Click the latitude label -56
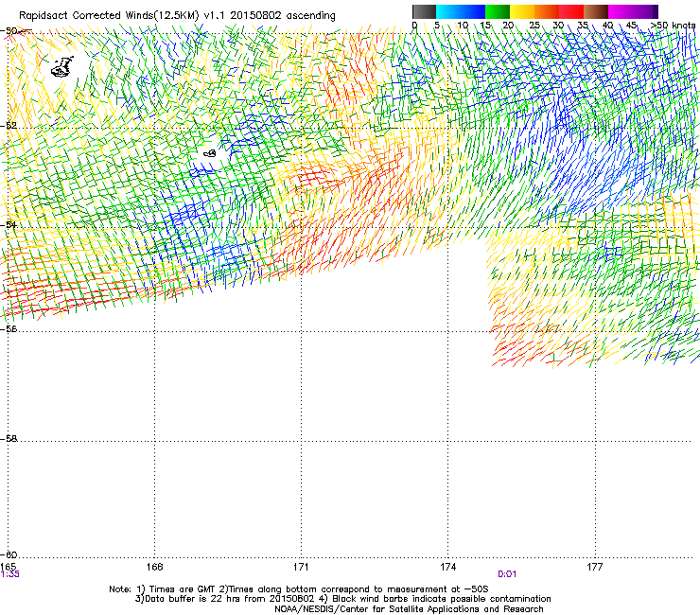 [x=8, y=328]
